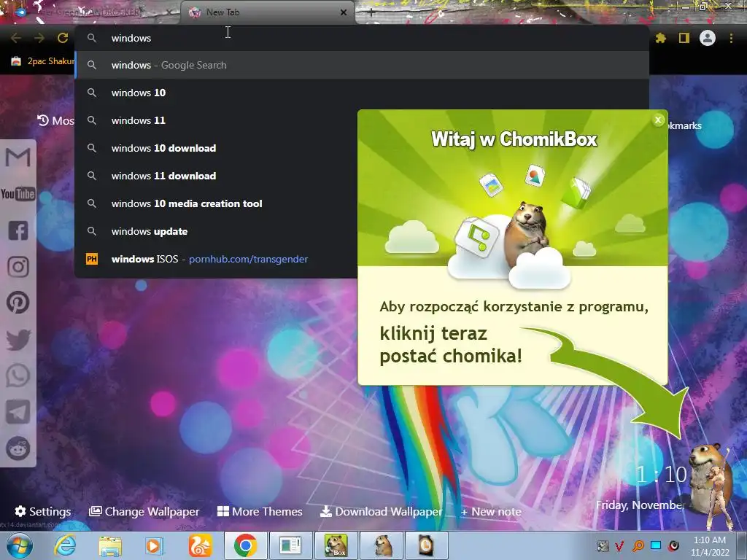Close the ChomikBox welcome popup
The image size is (747, 560).
[659, 120]
